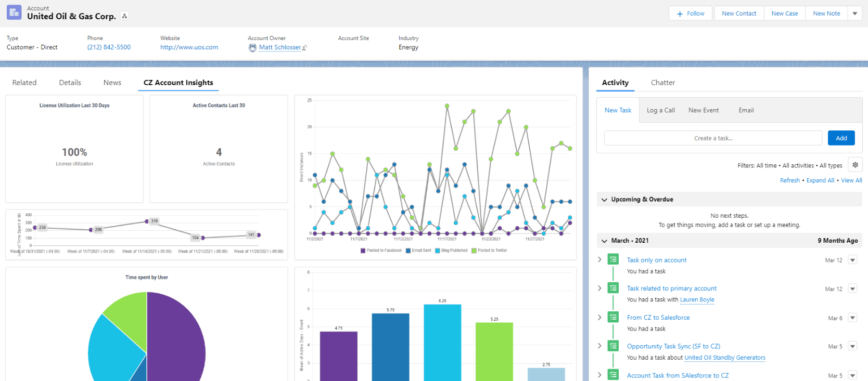The image size is (868, 381).
Task: Open action menu for Opportunity Task Sync
Action: 852,346
